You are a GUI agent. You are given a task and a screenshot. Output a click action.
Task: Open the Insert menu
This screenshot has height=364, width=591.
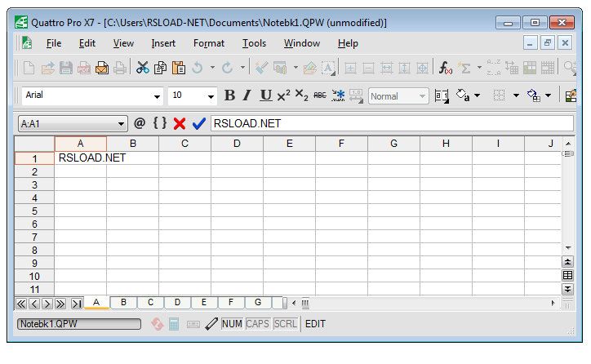tap(163, 44)
